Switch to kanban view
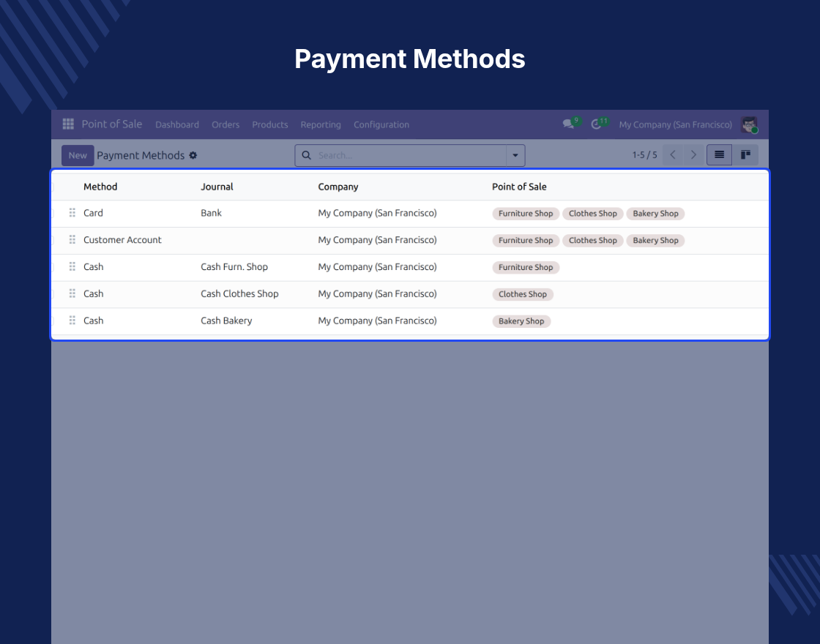This screenshot has width=820, height=644. click(745, 154)
